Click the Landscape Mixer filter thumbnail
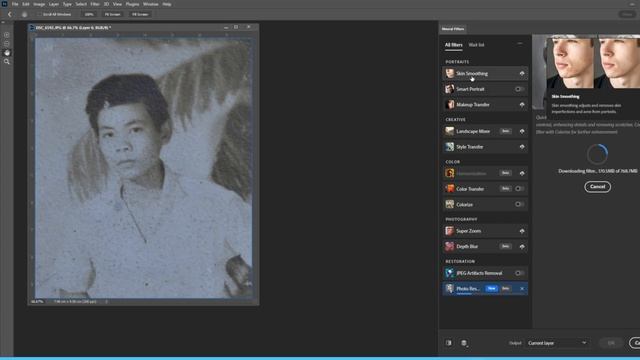This screenshot has height=360, width=640. point(450,131)
